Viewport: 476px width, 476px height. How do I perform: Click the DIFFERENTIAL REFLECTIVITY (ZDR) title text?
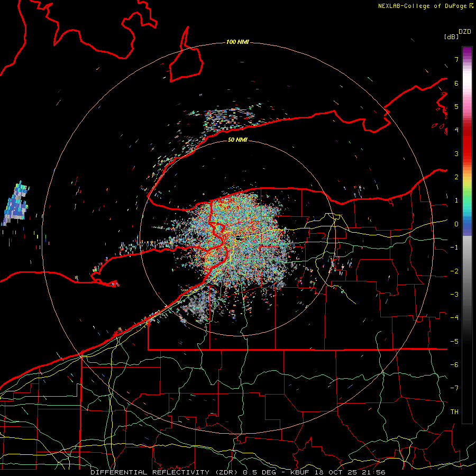pos(165,472)
